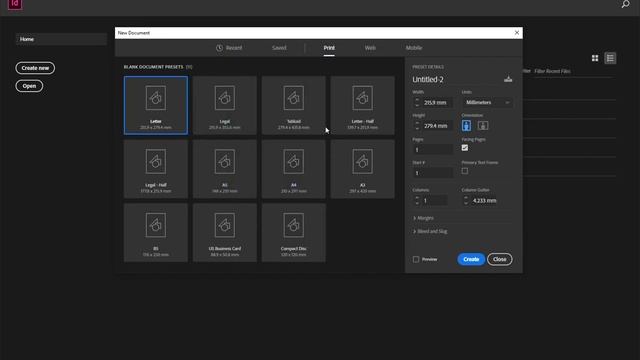This screenshot has height=360, width=640.
Task: Open the Saved tab
Action: [x=279, y=48]
